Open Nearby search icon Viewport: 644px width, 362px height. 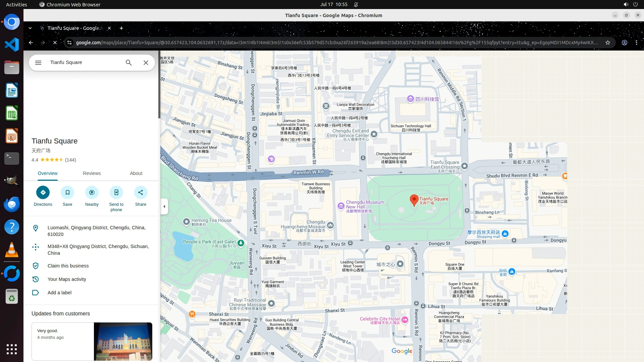pos(92,192)
